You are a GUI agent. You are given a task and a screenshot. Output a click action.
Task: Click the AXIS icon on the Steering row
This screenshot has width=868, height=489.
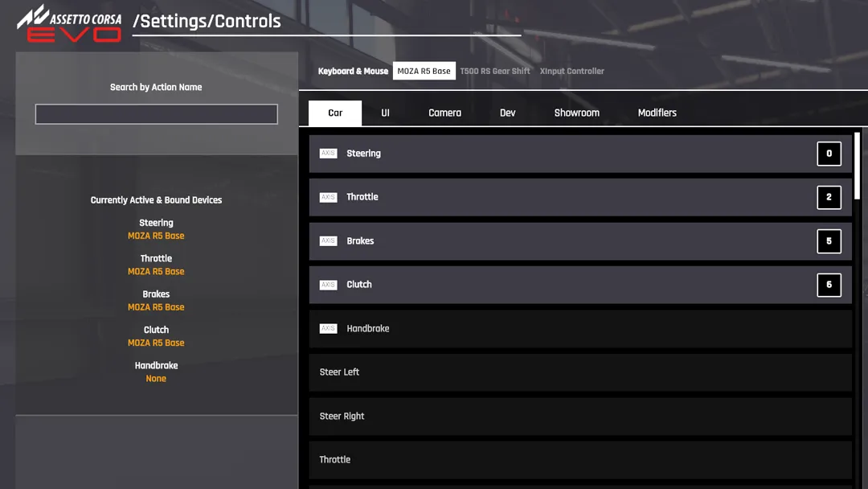click(328, 153)
